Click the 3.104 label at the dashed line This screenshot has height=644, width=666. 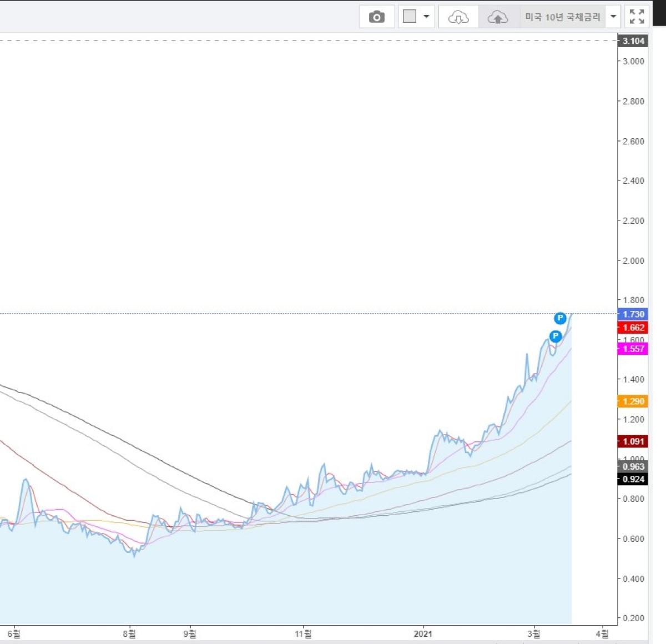click(633, 41)
